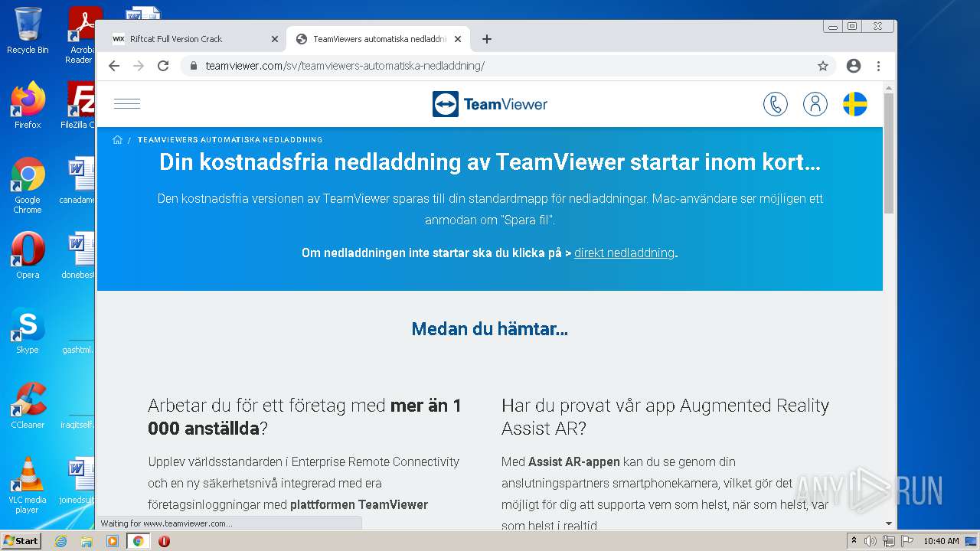Click the Medan du hämtar heading

[490, 329]
